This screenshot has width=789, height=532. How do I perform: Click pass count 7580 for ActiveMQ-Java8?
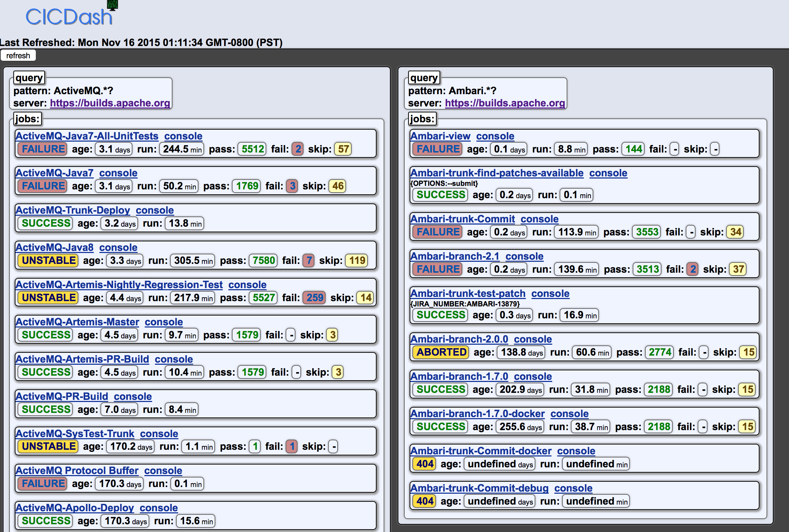tap(264, 260)
